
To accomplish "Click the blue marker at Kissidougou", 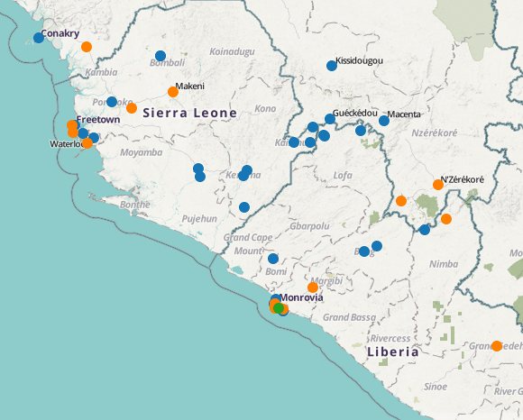I will click(x=332, y=66).
